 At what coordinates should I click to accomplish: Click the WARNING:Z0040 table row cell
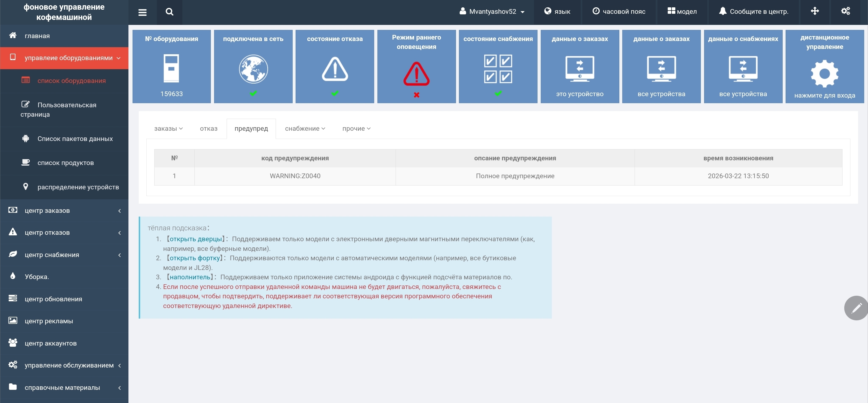(x=295, y=176)
